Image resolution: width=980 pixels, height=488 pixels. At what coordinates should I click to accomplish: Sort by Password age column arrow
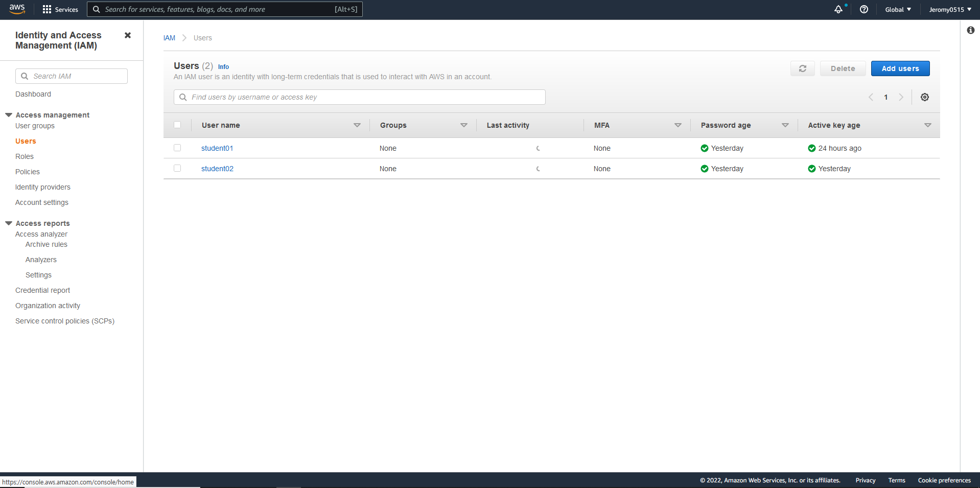[785, 125]
